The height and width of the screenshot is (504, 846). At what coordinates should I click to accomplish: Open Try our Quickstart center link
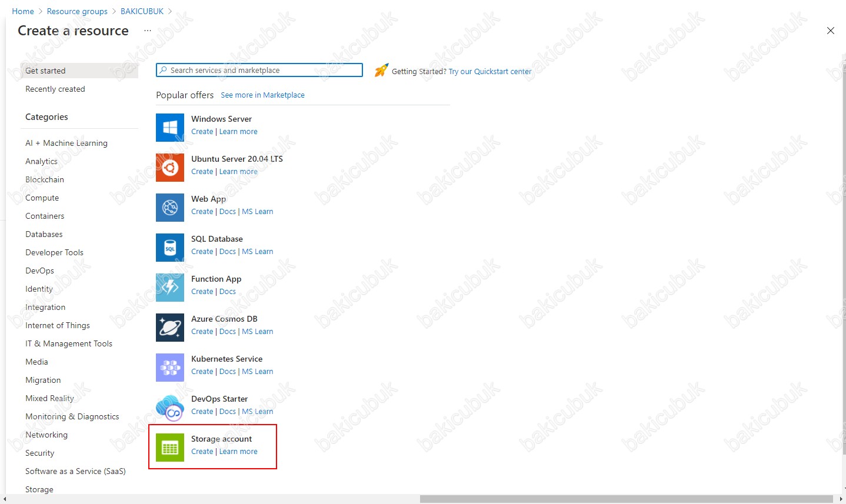click(x=490, y=71)
